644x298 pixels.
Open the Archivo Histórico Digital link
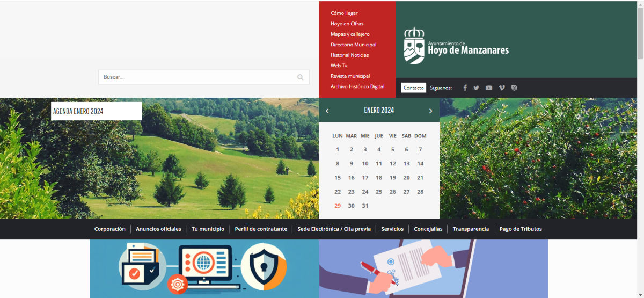(x=357, y=86)
